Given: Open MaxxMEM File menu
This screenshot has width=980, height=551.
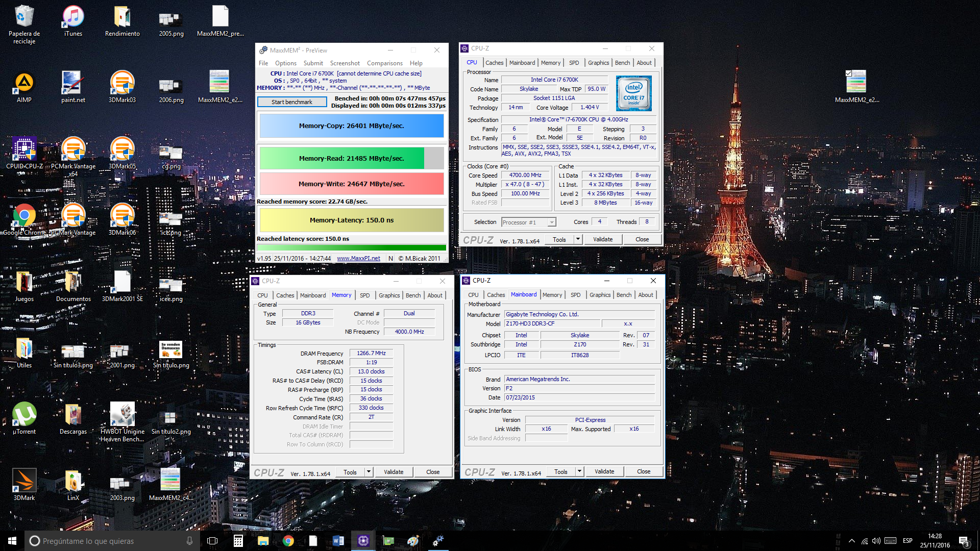Looking at the screenshot, I should pos(263,63).
